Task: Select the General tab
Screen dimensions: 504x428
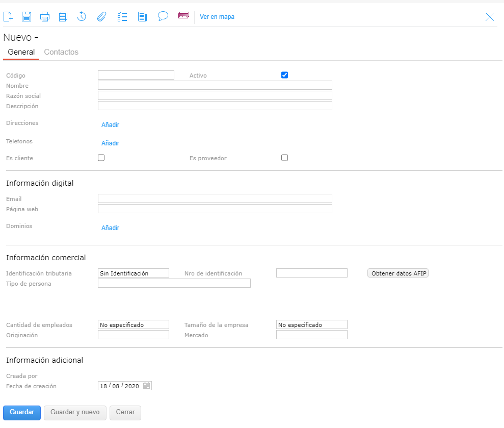Action: [21, 52]
